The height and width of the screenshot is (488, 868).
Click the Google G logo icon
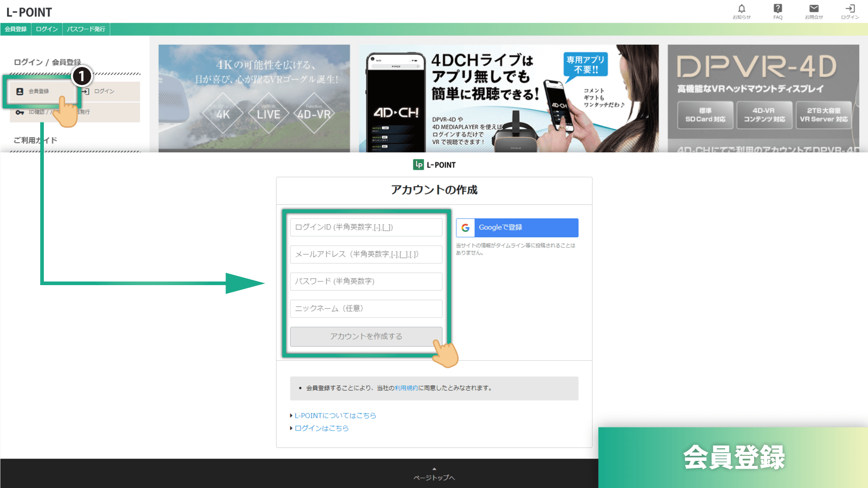[465, 228]
